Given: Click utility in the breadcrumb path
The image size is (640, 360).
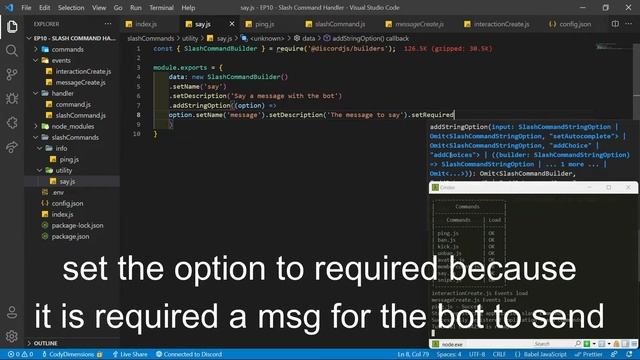Looking at the screenshot, I should click(190, 38).
